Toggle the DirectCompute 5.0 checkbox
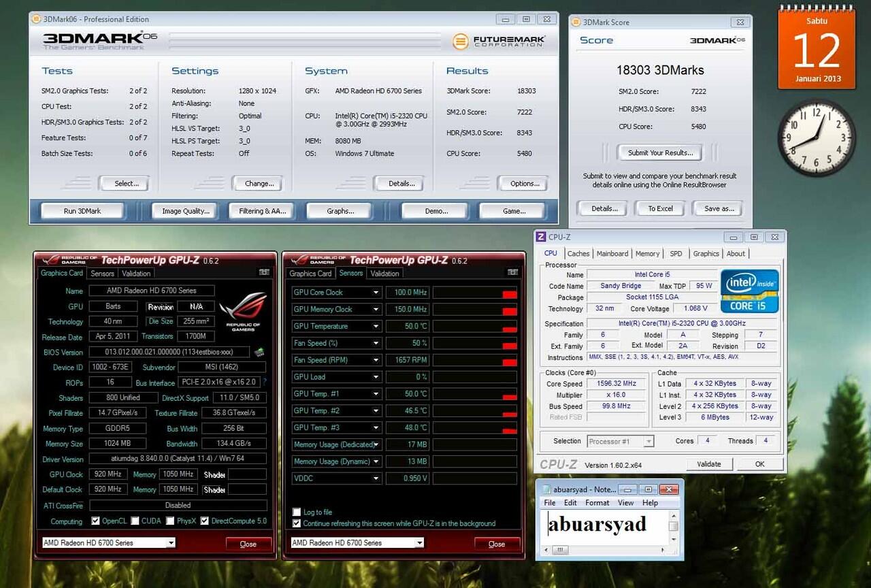The height and width of the screenshot is (588, 871). click(x=204, y=521)
